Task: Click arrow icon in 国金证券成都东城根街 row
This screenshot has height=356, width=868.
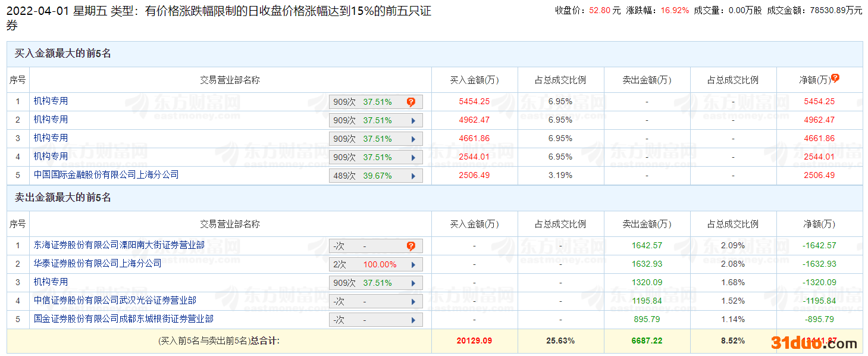Action: pos(413,320)
